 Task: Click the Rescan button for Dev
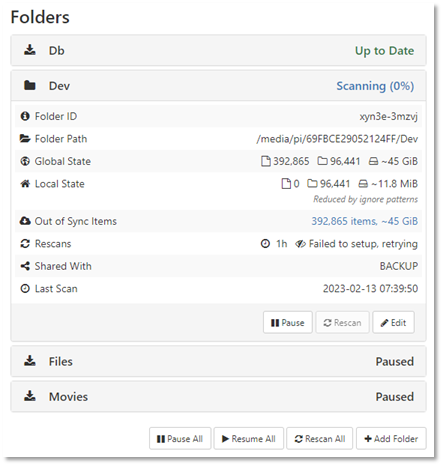coord(342,322)
